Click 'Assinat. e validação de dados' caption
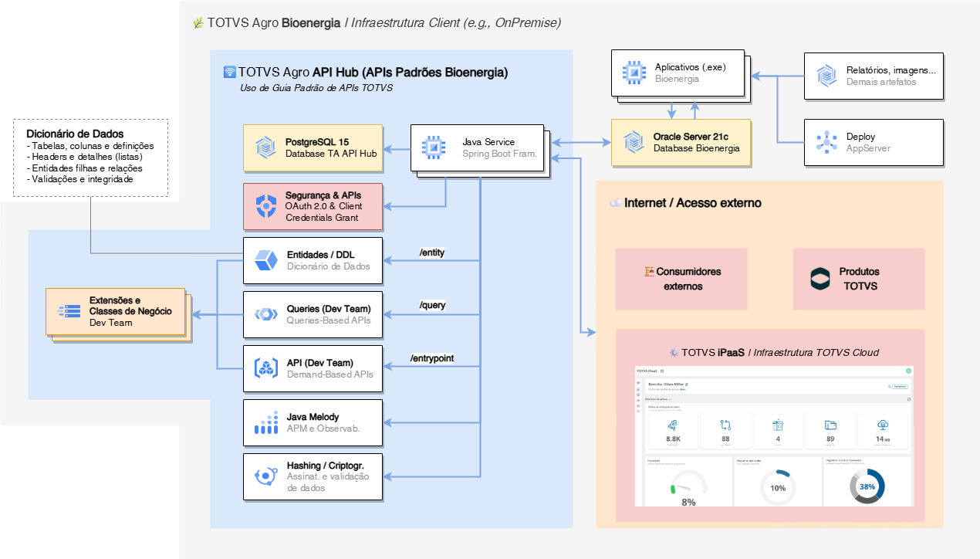The image size is (980, 559). click(328, 482)
